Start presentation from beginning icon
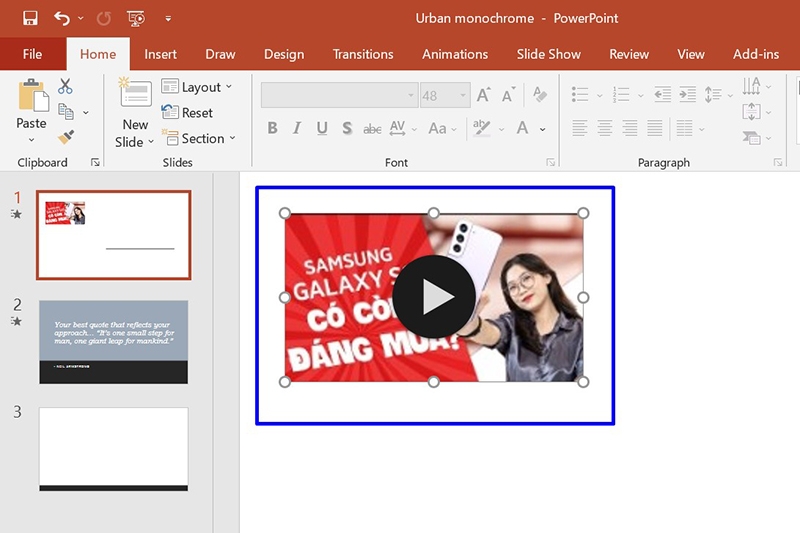The width and height of the screenshot is (800, 533). (x=136, y=19)
